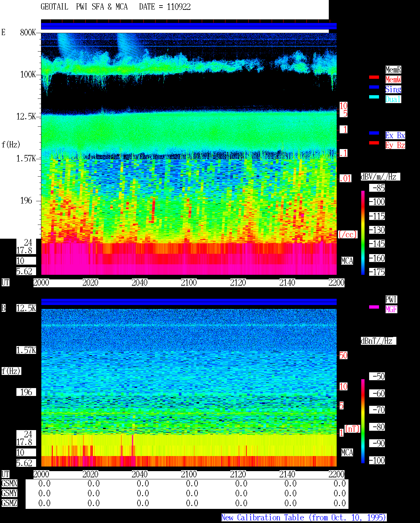Click the [/cc] density axis label
The image size is (420, 523).
pos(348,234)
